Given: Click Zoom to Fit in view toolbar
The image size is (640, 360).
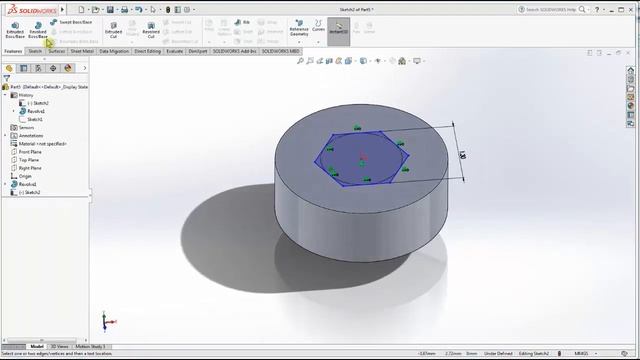Looking at the screenshot, I should [300, 61].
